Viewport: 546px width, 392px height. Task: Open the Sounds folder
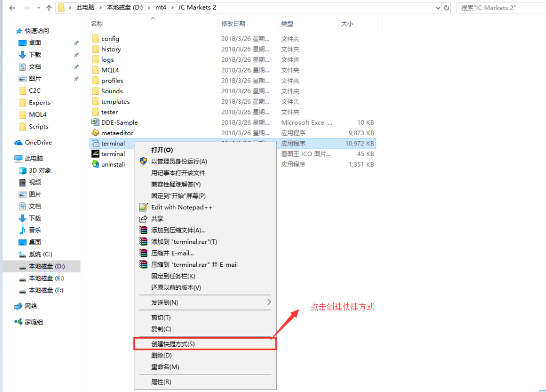(x=108, y=91)
